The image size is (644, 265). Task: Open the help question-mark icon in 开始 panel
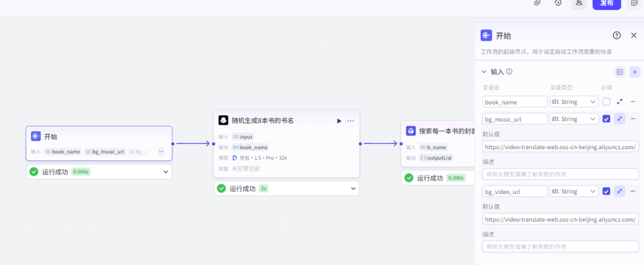click(617, 35)
